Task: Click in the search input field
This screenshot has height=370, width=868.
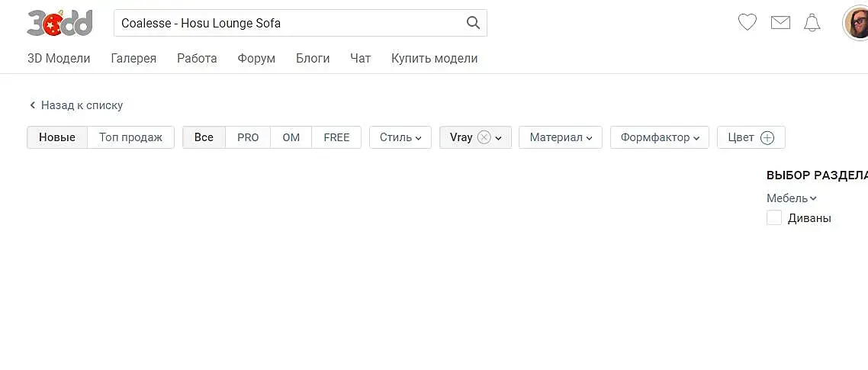Action: (290, 23)
